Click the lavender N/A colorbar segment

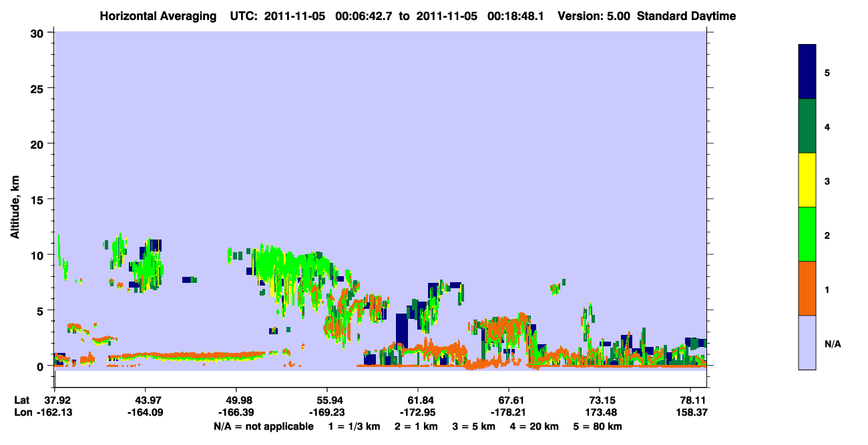(807, 342)
